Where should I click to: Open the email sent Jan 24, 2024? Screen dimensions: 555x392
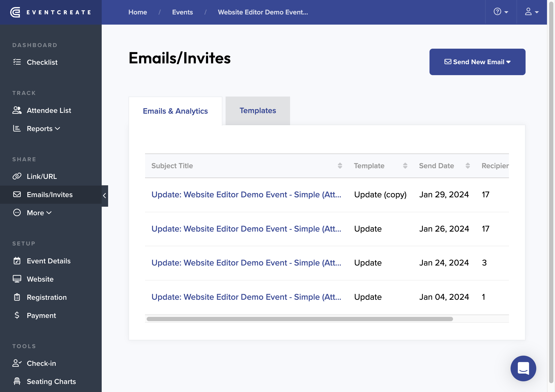(246, 263)
